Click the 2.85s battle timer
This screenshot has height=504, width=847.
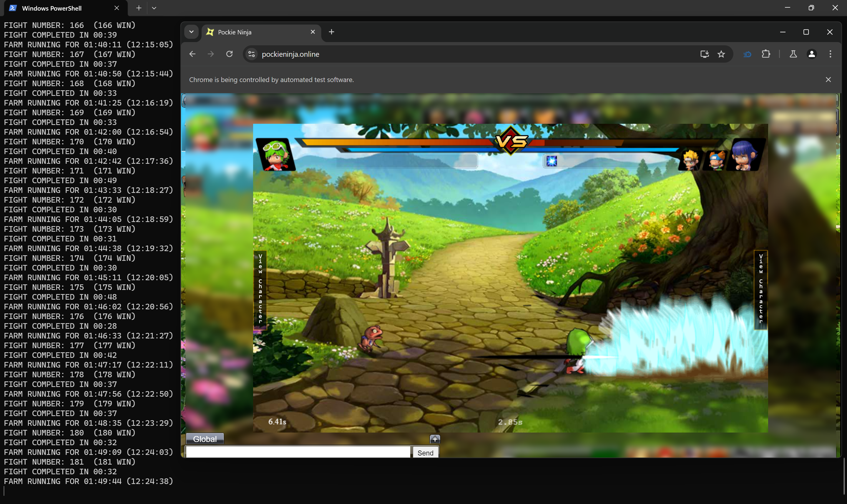510,422
